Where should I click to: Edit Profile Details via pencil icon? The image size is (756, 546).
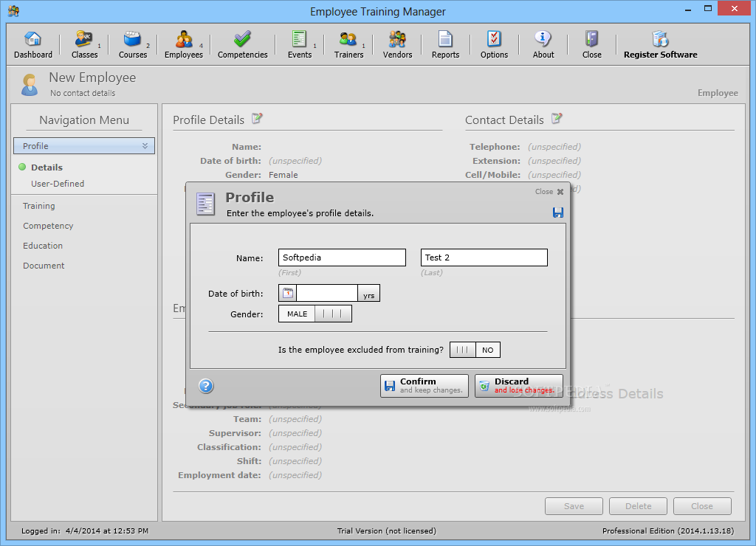(x=258, y=118)
